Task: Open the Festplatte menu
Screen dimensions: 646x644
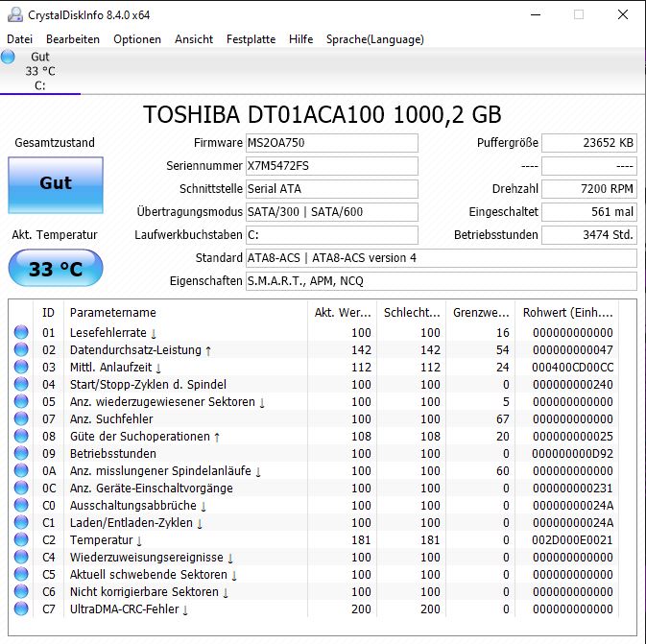Action: [251, 39]
